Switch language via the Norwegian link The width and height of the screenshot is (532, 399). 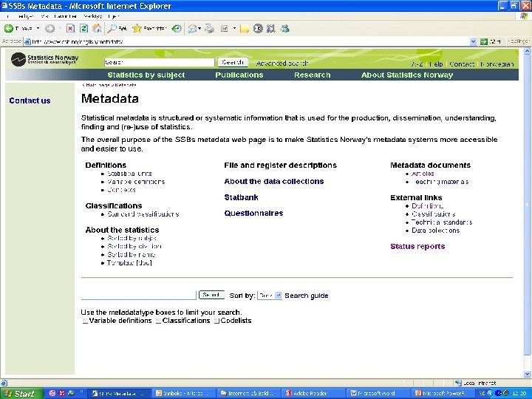[x=497, y=64]
